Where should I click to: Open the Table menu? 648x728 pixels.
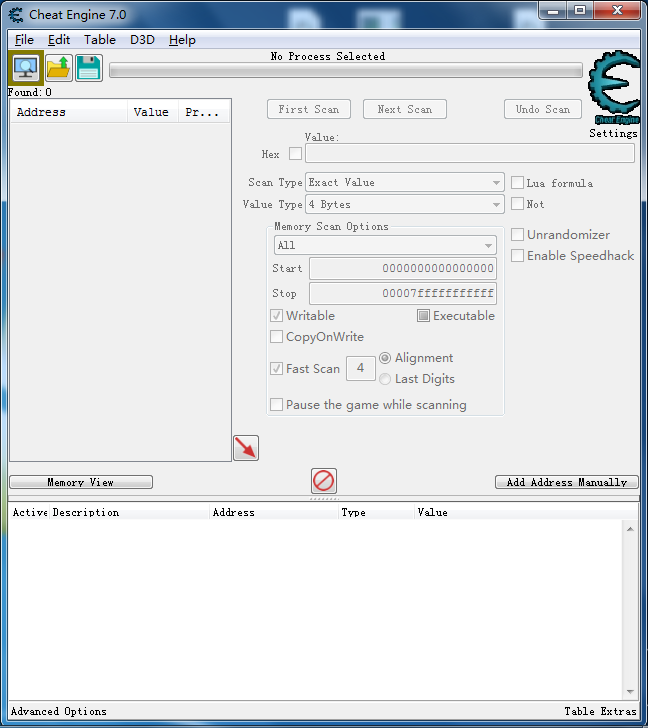pyautogui.click(x=100, y=40)
